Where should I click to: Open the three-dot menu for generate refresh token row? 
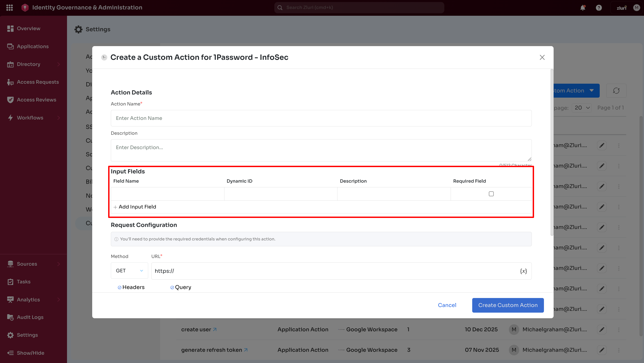(619, 350)
